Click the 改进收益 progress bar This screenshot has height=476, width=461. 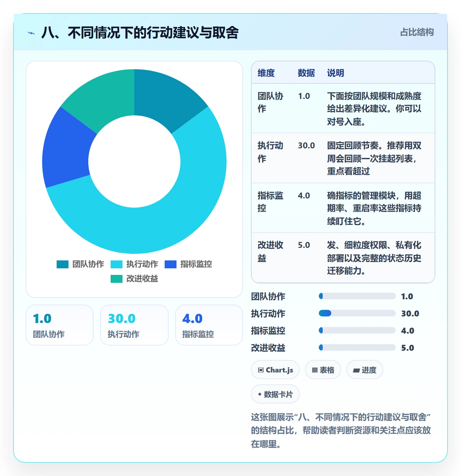(x=357, y=347)
